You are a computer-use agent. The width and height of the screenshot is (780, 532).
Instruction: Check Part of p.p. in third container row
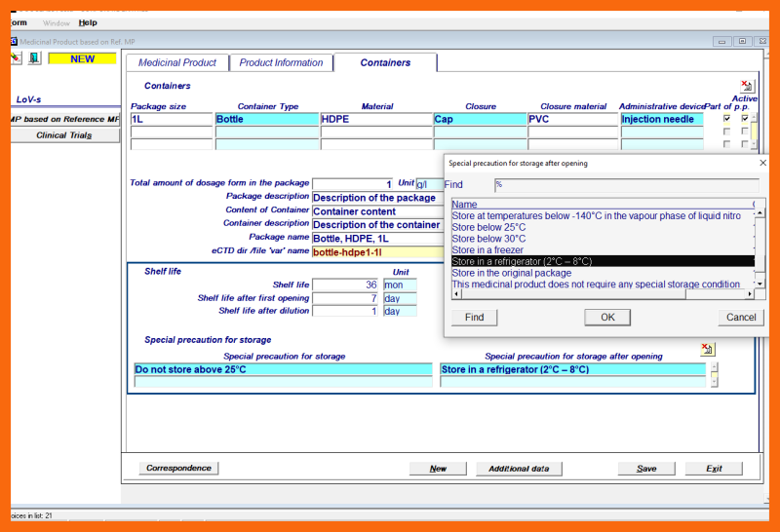[726, 144]
